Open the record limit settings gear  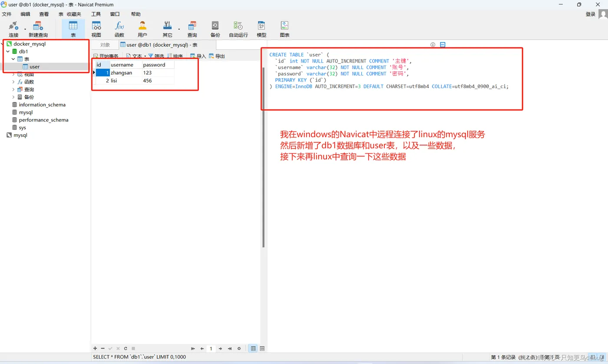click(239, 348)
